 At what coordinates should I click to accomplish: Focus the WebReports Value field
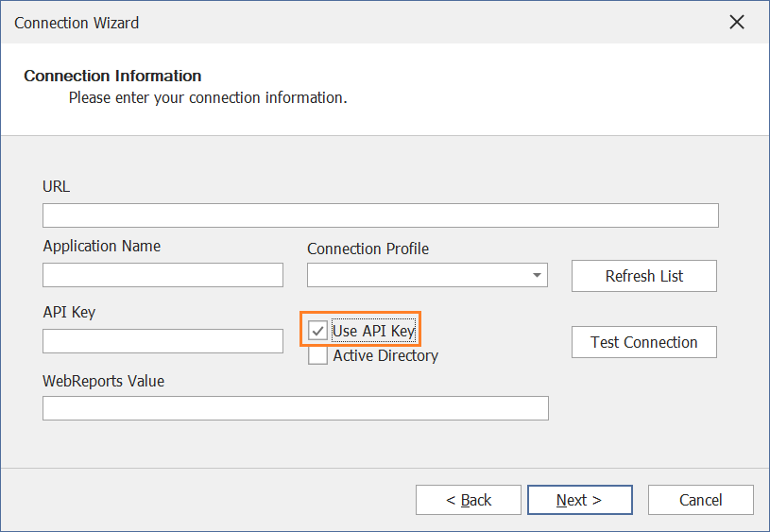coord(296,408)
